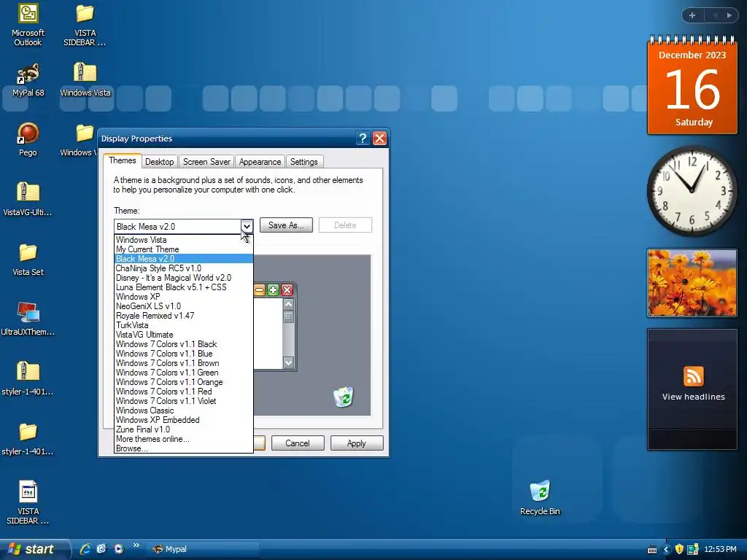Collapse the Theme dropdown arrow
This screenshot has height=560, width=747.
tap(247, 226)
